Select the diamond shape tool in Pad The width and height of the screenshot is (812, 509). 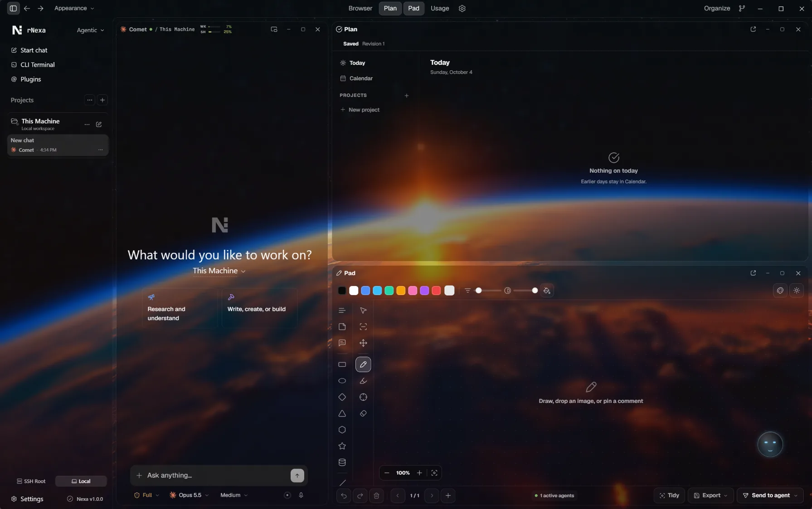(342, 397)
